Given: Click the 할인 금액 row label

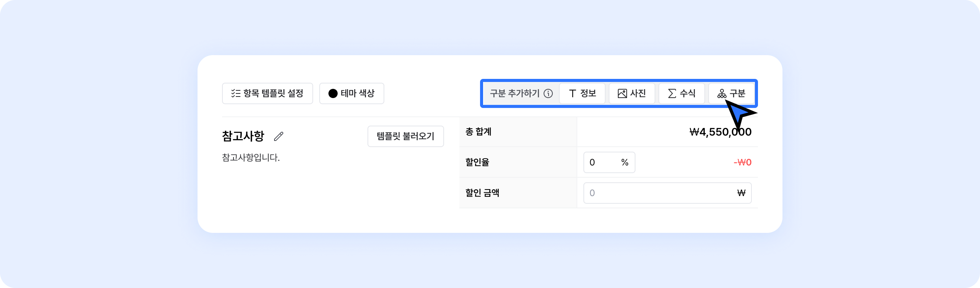Looking at the screenshot, I should tap(482, 193).
